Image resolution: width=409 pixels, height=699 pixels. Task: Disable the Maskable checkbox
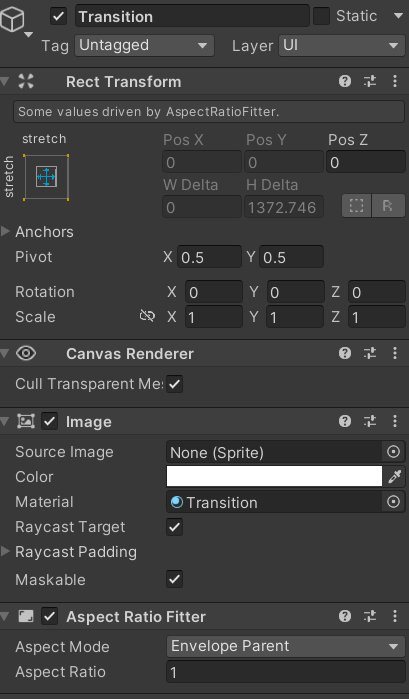pos(174,579)
